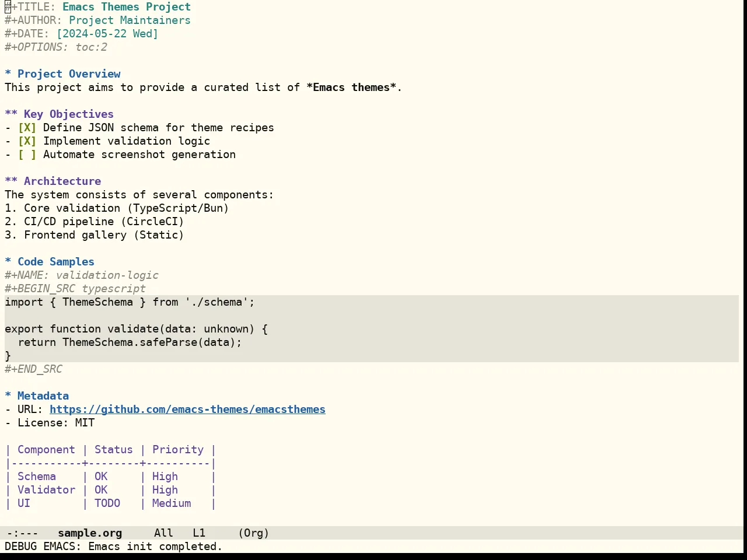Click the Medium priority cell
This screenshot has height=560, width=747.
pos(172,503)
